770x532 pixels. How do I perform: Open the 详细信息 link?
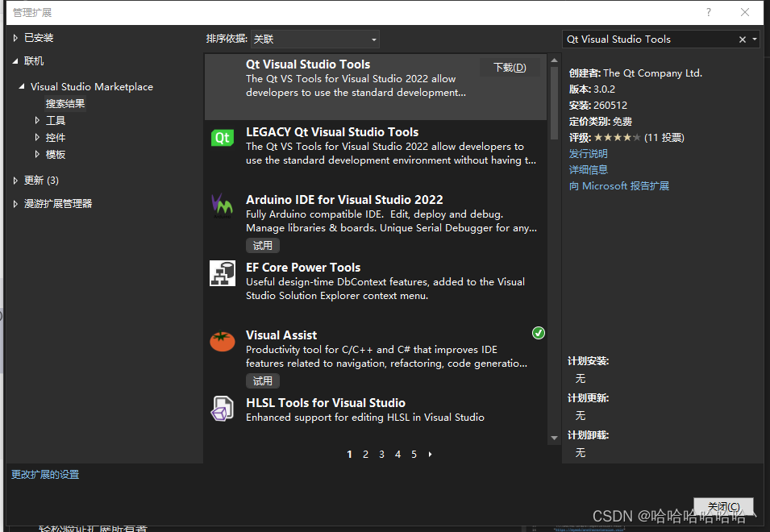pyautogui.click(x=589, y=170)
